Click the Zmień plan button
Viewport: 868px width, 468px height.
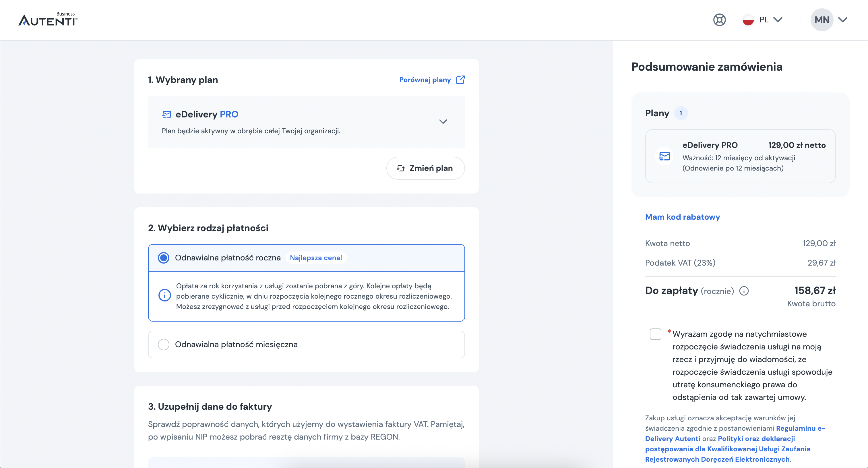click(x=425, y=168)
